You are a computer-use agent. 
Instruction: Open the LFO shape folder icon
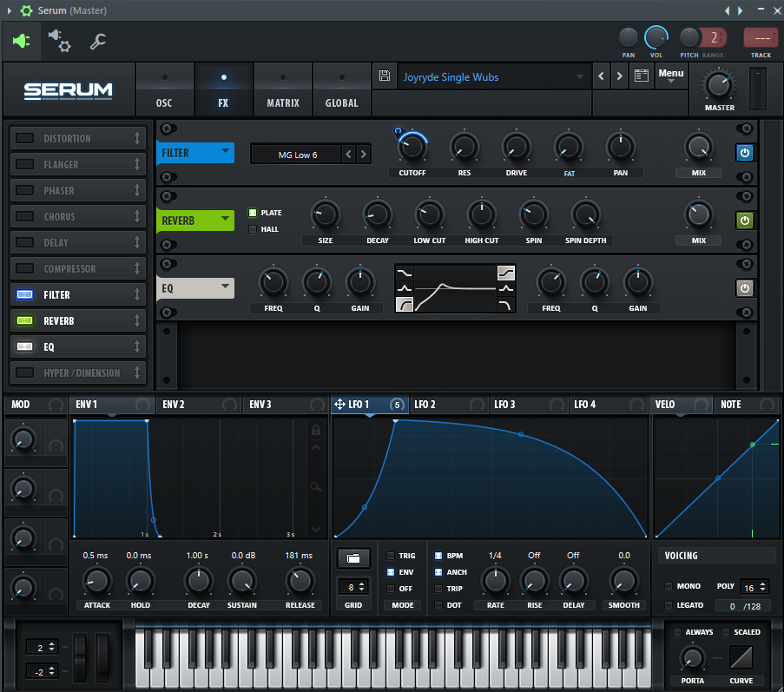point(353,558)
